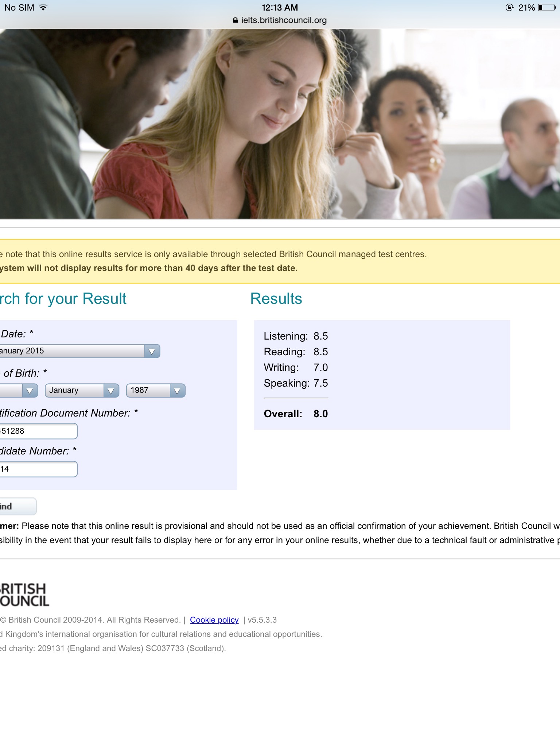Open the birth year dropdown showing 1987
Image resolution: width=560 pixels, height=747 pixels.
(x=156, y=391)
